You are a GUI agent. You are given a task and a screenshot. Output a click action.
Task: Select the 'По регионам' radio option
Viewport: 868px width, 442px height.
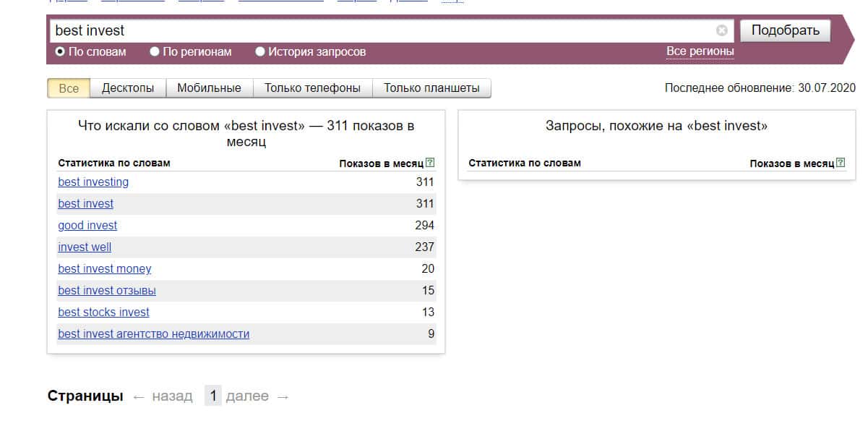point(191,51)
